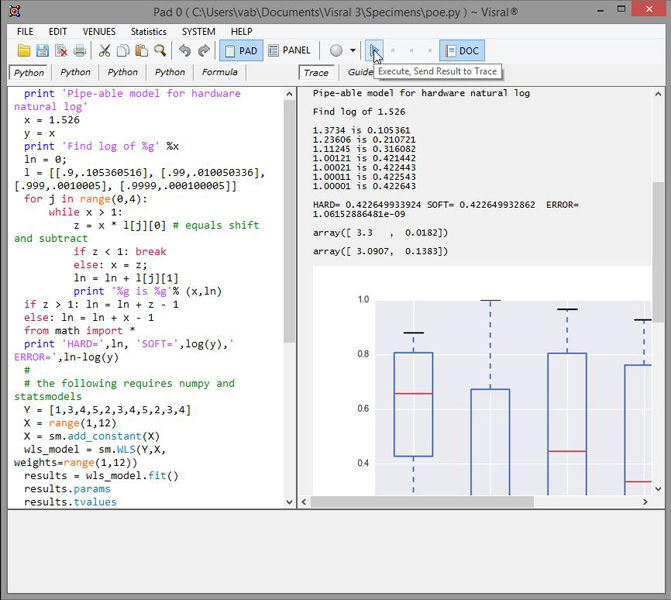
Task: Click the code editor vertical scrollbar thumb
Action: (x=289, y=221)
